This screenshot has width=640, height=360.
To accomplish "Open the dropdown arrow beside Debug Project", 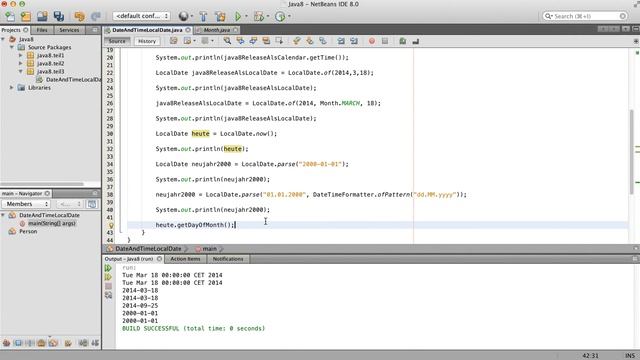I will [268, 16].
